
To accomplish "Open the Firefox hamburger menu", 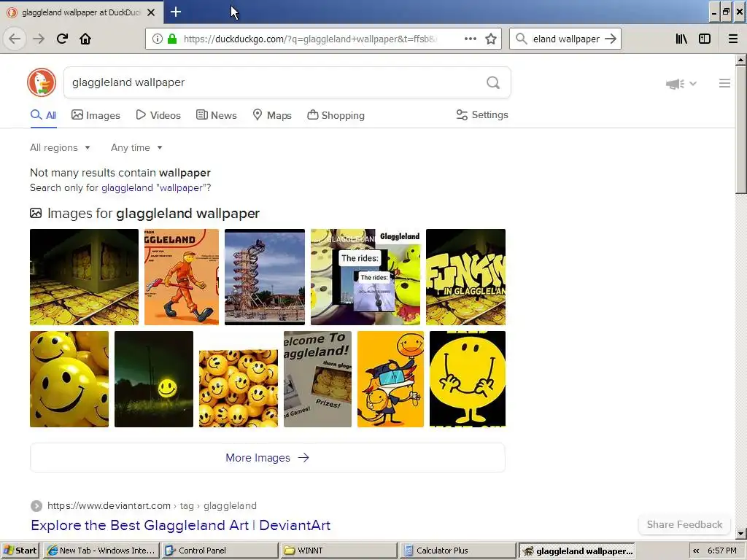I will pyautogui.click(x=733, y=39).
